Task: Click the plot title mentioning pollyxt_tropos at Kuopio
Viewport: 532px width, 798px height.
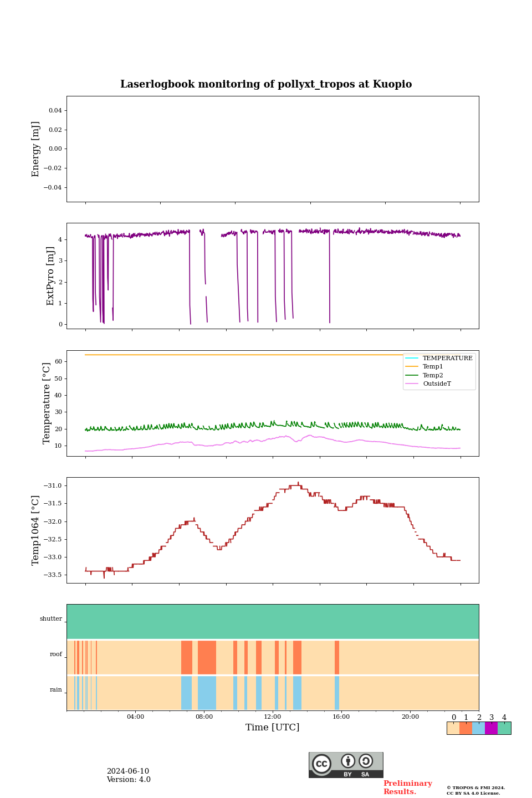Action: point(266,84)
